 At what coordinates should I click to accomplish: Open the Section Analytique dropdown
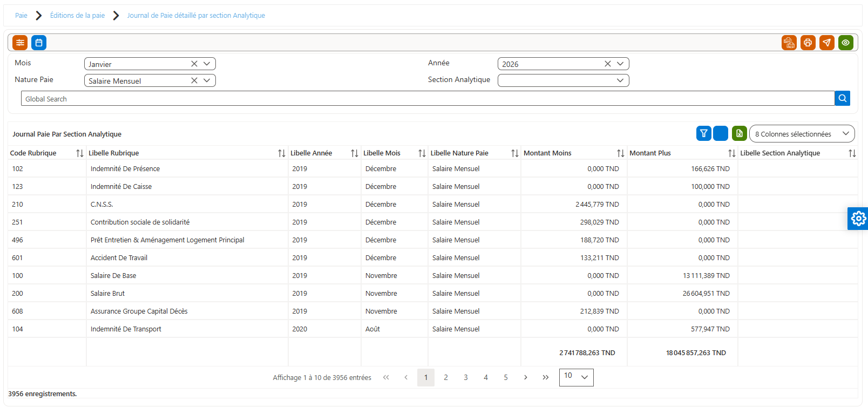coord(620,80)
